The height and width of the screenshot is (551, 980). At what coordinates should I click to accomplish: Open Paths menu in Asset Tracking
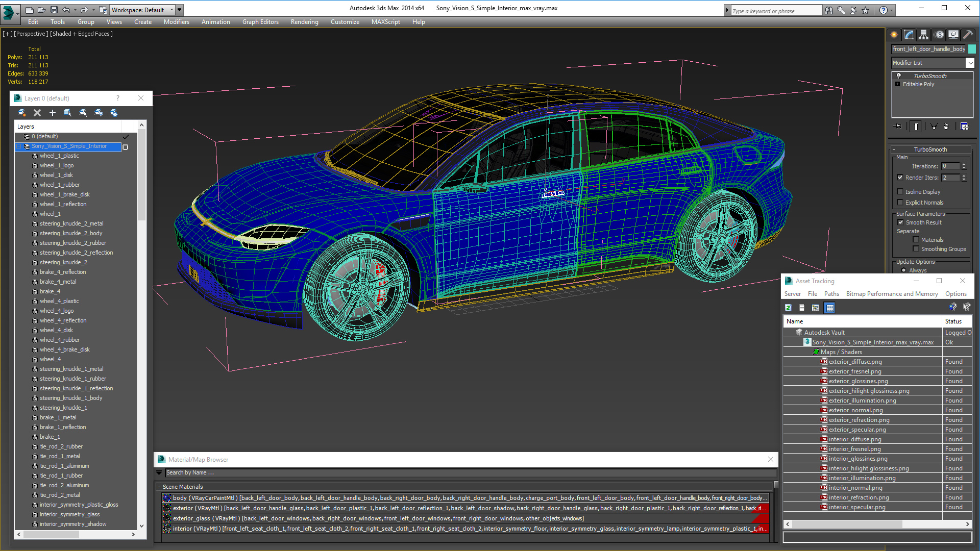(x=831, y=294)
